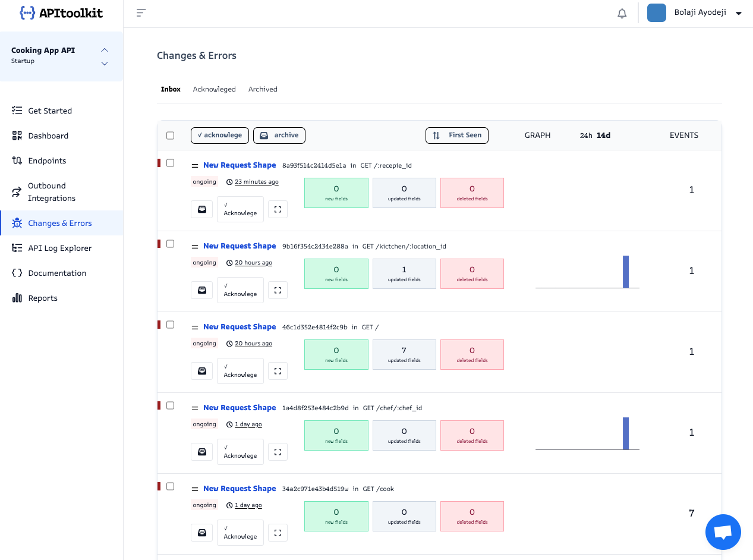Image resolution: width=753 pixels, height=560 pixels.
Task: Archive the GET /cook change via its archive icon
Action: pos(201,532)
